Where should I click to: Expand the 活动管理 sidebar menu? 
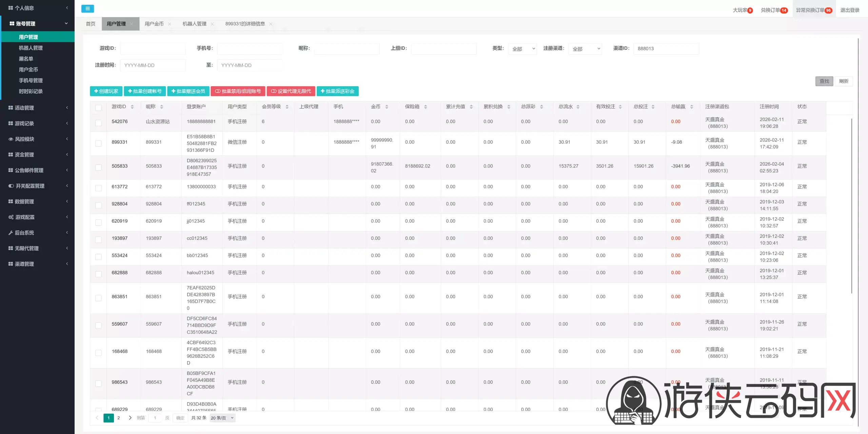37,108
